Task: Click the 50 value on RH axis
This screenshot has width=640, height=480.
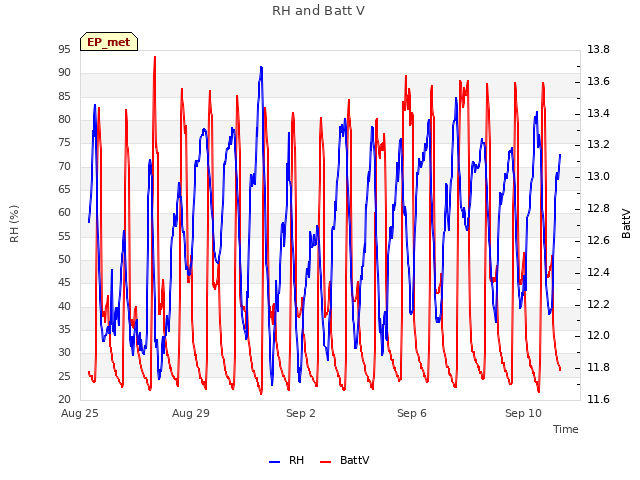Action: [64, 260]
